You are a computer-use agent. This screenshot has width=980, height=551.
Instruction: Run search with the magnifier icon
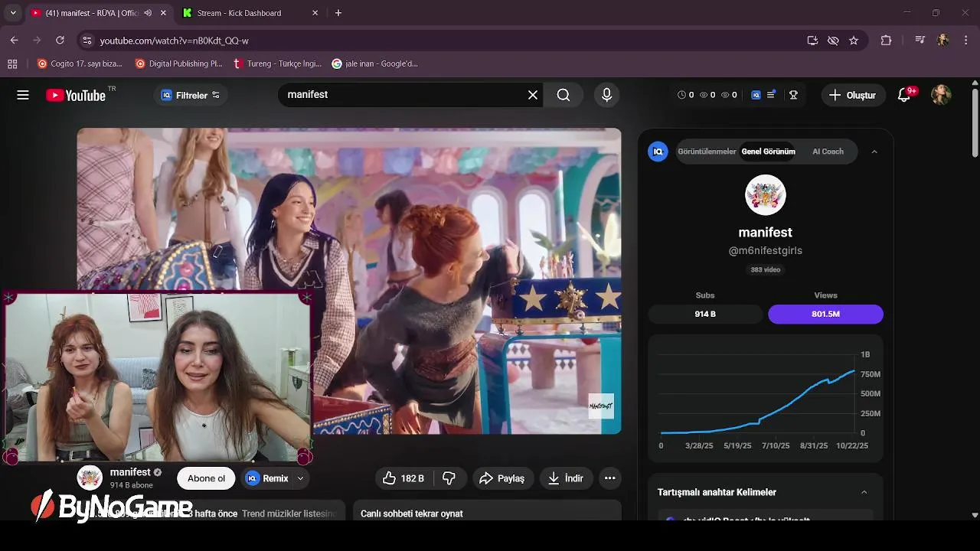(563, 95)
